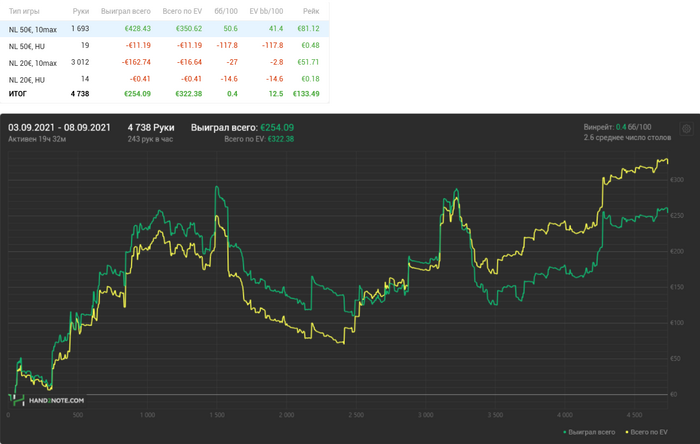Select the 'NL 50€, HU' row
Image resolution: width=700 pixels, height=444 pixels.
click(x=165, y=46)
